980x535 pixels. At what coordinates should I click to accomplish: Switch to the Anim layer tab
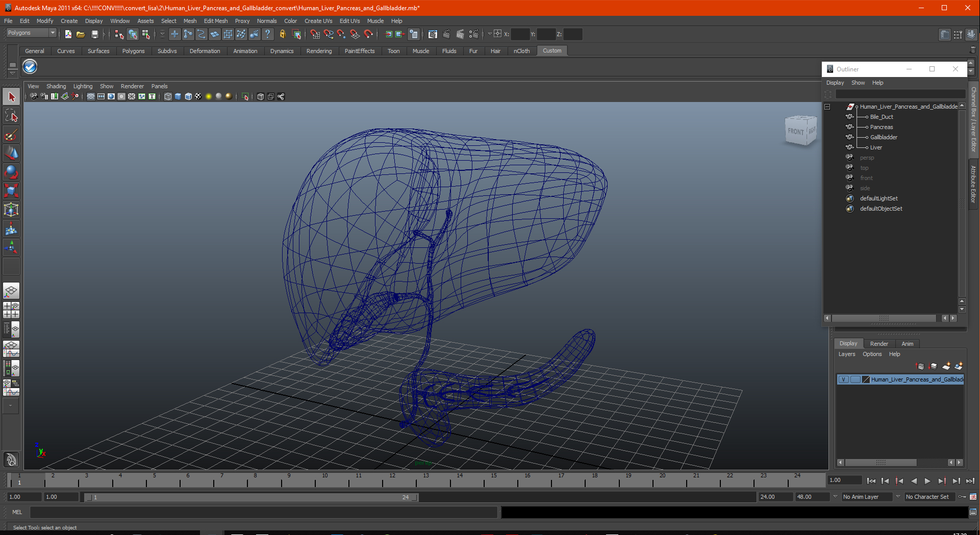click(908, 344)
